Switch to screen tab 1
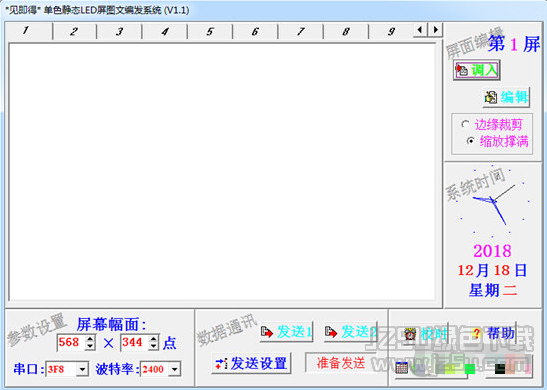547x390 pixels. 29,31
